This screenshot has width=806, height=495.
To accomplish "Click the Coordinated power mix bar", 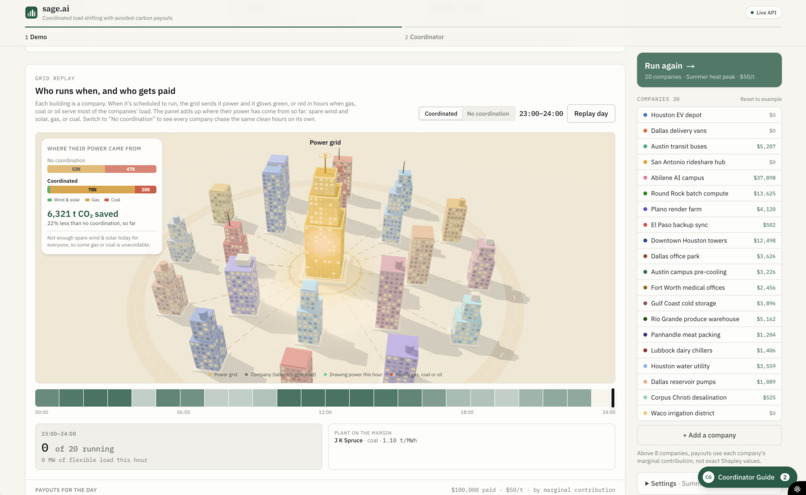I will (x=102, y=189).
